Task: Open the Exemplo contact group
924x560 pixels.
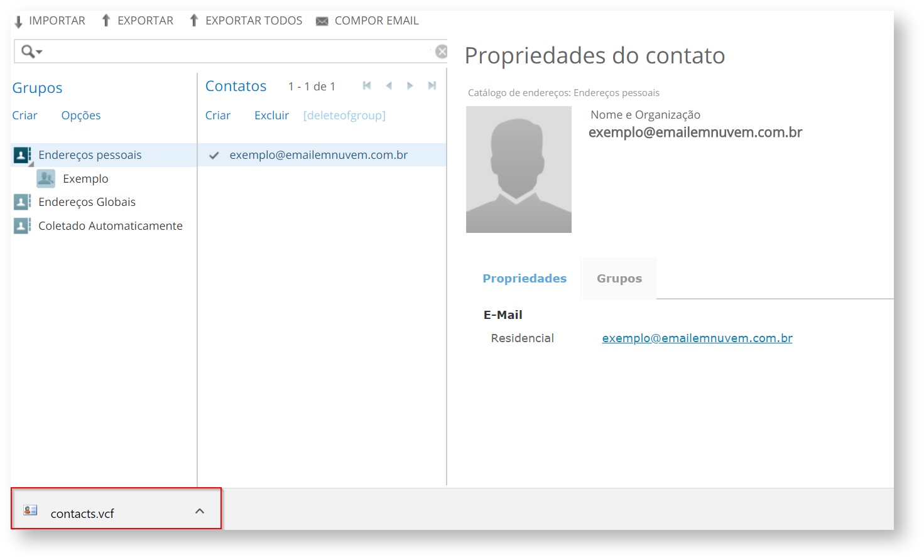Action: tap(85, 179)
